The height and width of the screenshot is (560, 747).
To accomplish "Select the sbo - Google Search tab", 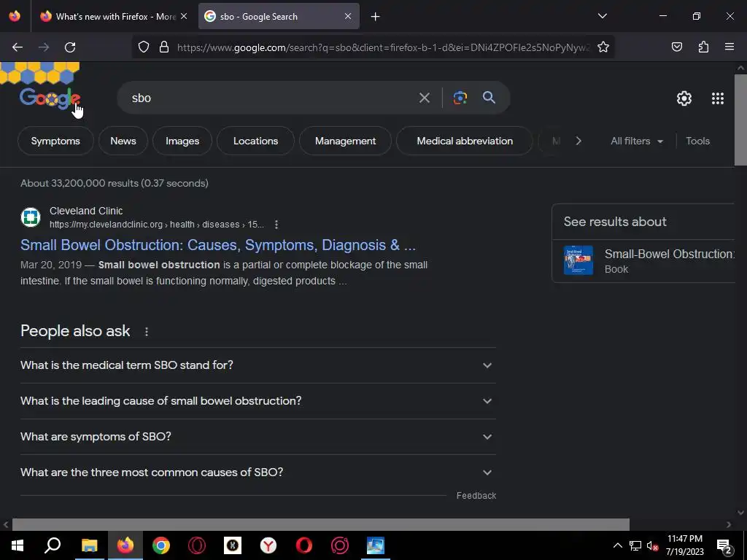I will point(279,17).
